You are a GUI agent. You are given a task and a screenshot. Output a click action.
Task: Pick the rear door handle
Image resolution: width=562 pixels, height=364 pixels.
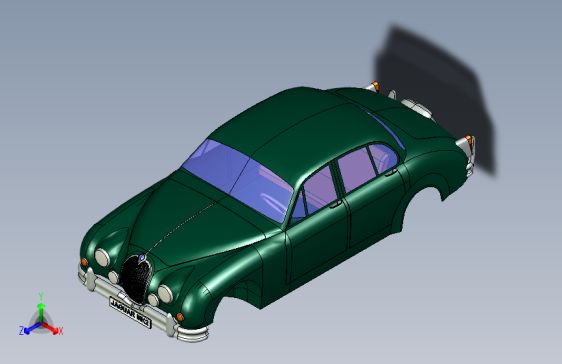391,172
